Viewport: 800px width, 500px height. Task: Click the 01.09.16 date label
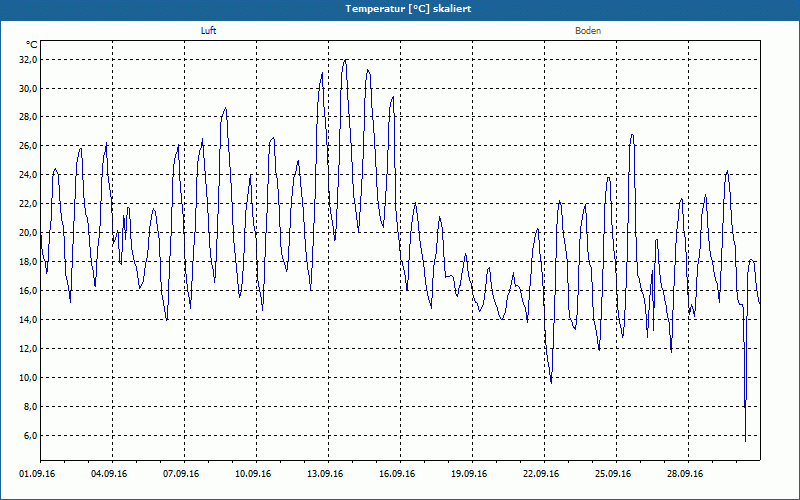[37, 474]
